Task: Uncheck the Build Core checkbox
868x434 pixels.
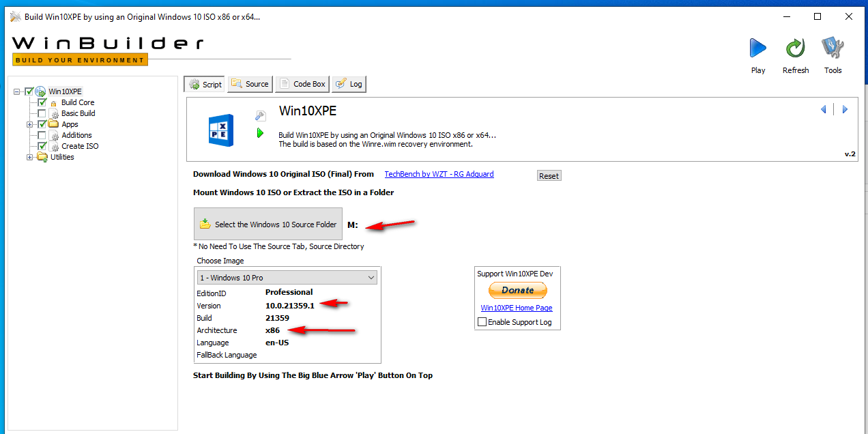Action: click(x=42, y=102)
